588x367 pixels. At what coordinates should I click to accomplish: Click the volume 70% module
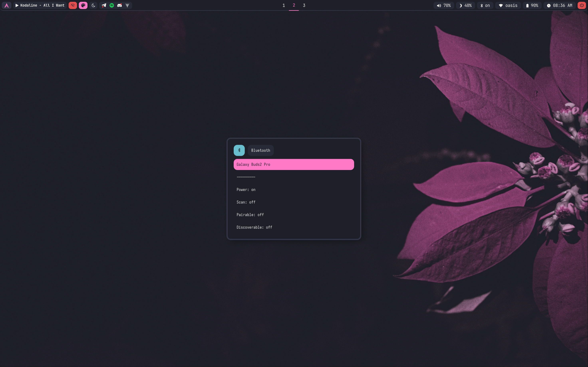(x=443, y=5)
